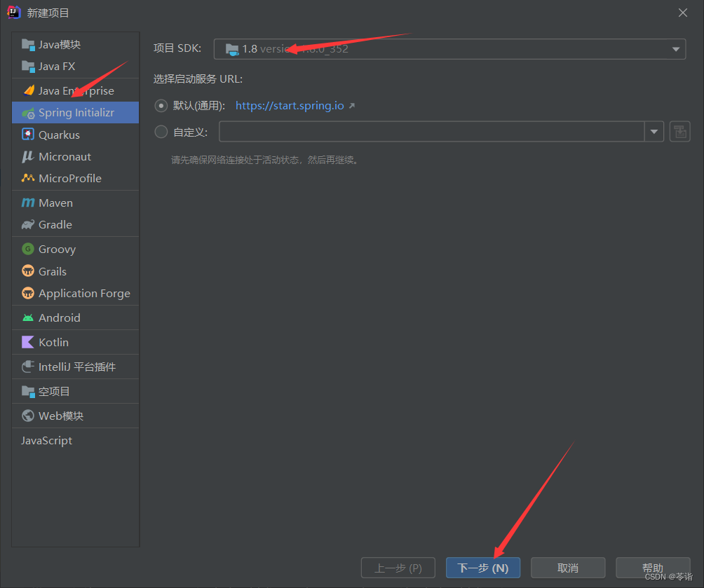Click the IntelliJ IDEA logo in title bar
Image resolution: width=704 pixels, height=588 pixels.
[13, 13]
